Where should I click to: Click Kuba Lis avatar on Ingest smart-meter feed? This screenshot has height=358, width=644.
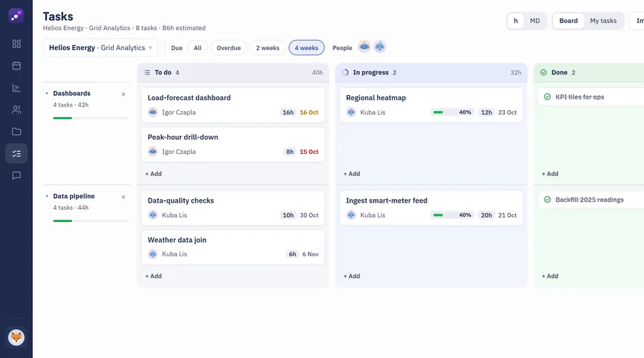tap(351, 215)
